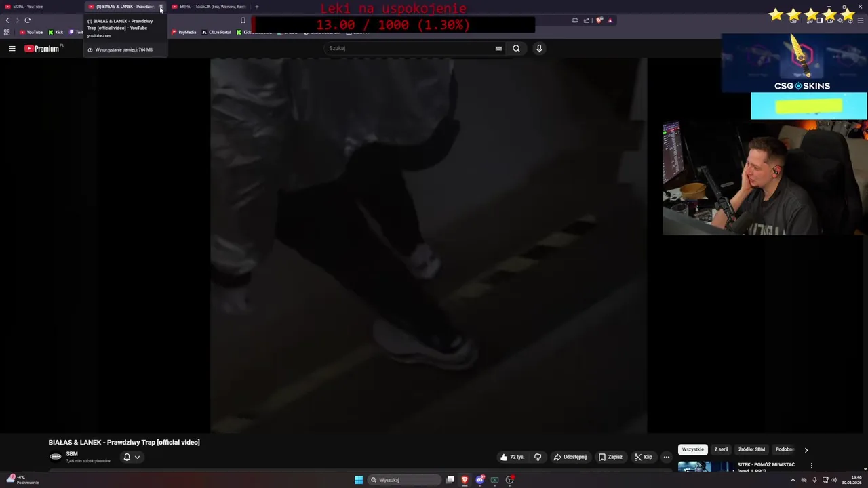
Task: Open Windows Start menu
Action: pyautogui.click(x=359, y=480)
